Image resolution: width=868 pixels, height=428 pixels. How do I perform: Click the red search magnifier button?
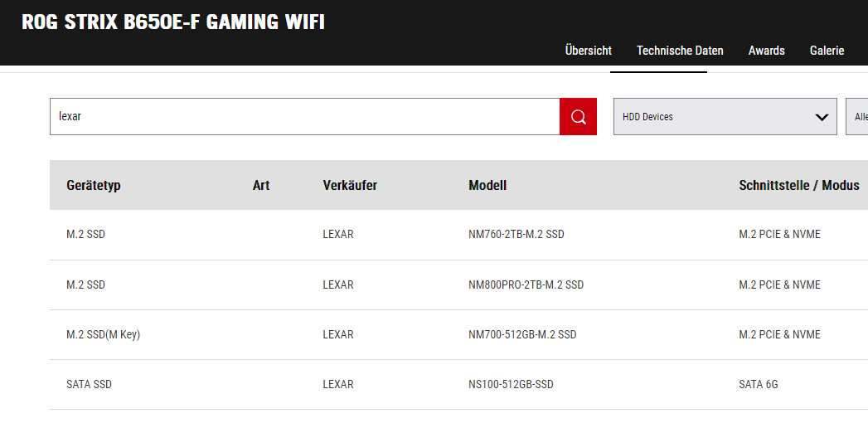[x=578, y=116]
